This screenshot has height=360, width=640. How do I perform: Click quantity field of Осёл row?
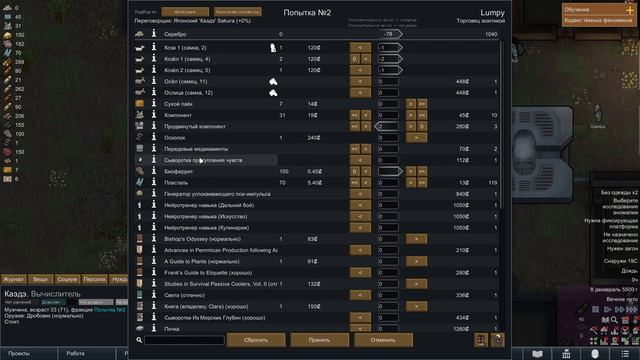388,81
